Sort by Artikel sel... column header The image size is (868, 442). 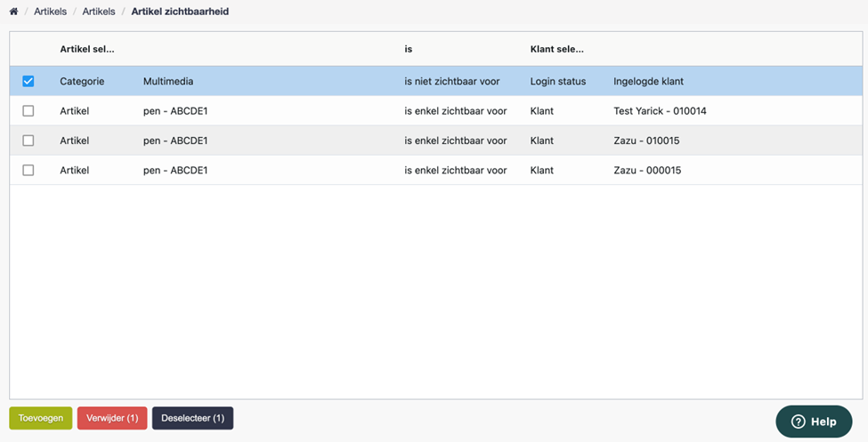coord(87,49)
